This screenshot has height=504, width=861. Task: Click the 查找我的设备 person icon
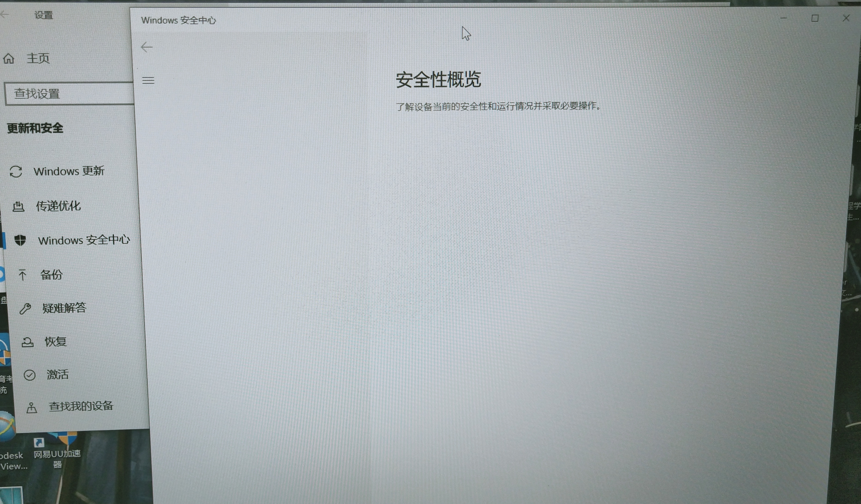[x=32, y=407]
